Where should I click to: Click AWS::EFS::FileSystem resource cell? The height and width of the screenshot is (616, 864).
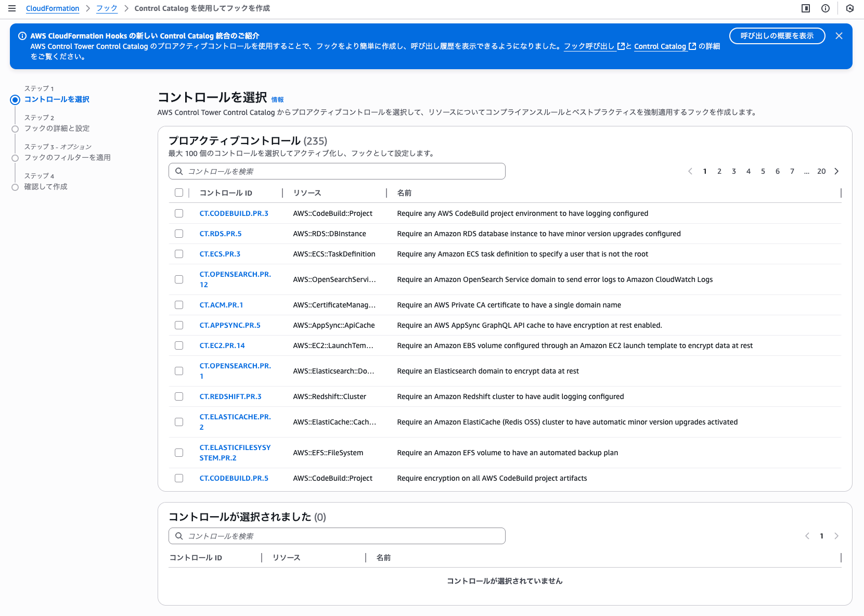(328, 453)
